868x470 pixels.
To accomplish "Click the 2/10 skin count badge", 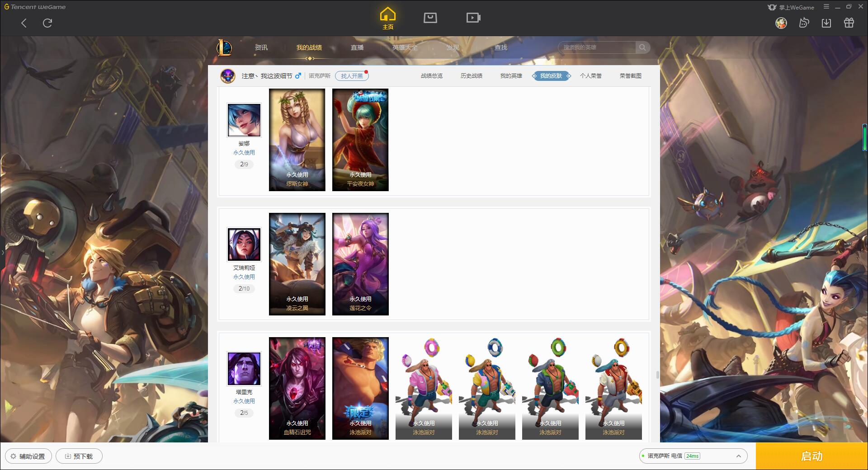I will 244,288.
